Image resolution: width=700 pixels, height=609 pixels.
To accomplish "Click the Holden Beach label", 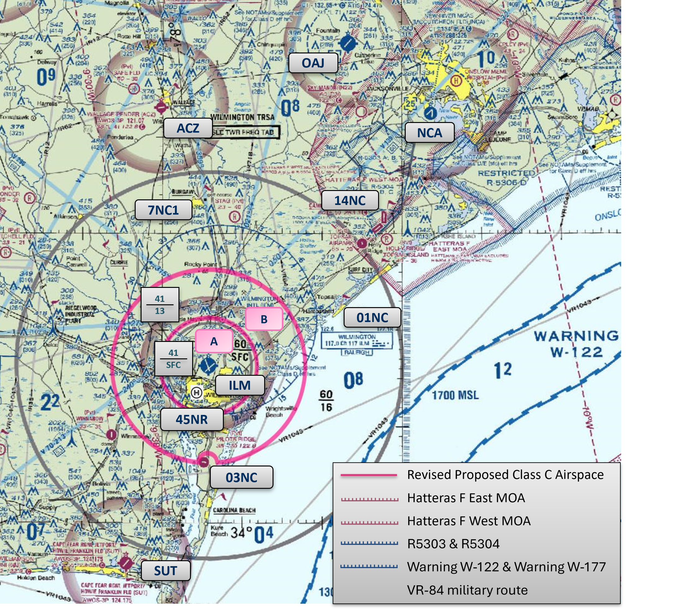I will coord(36,578).
